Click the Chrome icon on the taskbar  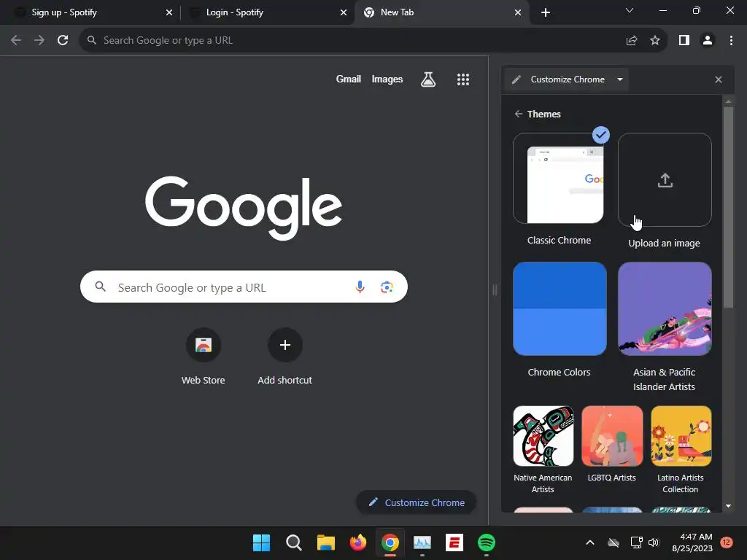390,542
